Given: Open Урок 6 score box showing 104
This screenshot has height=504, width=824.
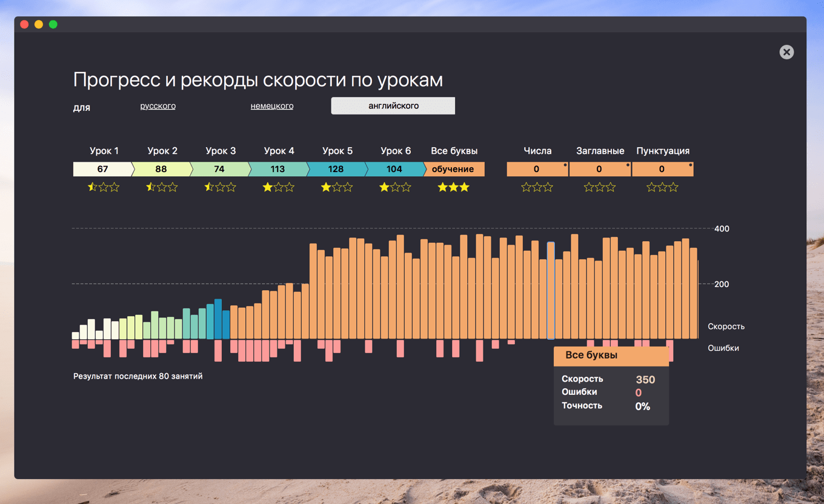Looking at the screenshot, I should [x=394, y=169].
